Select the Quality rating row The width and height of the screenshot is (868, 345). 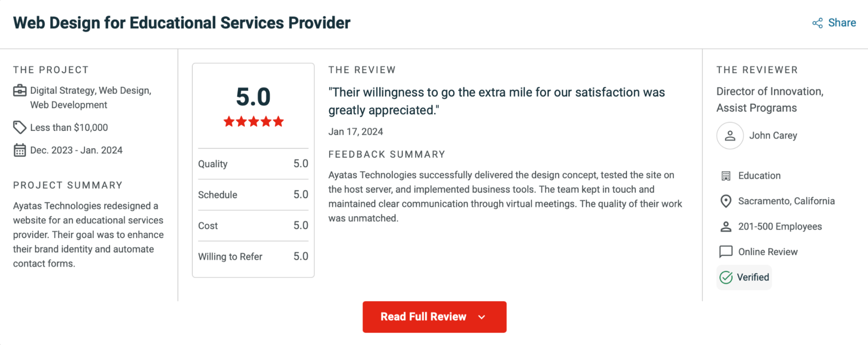click(x=253, y=164)
